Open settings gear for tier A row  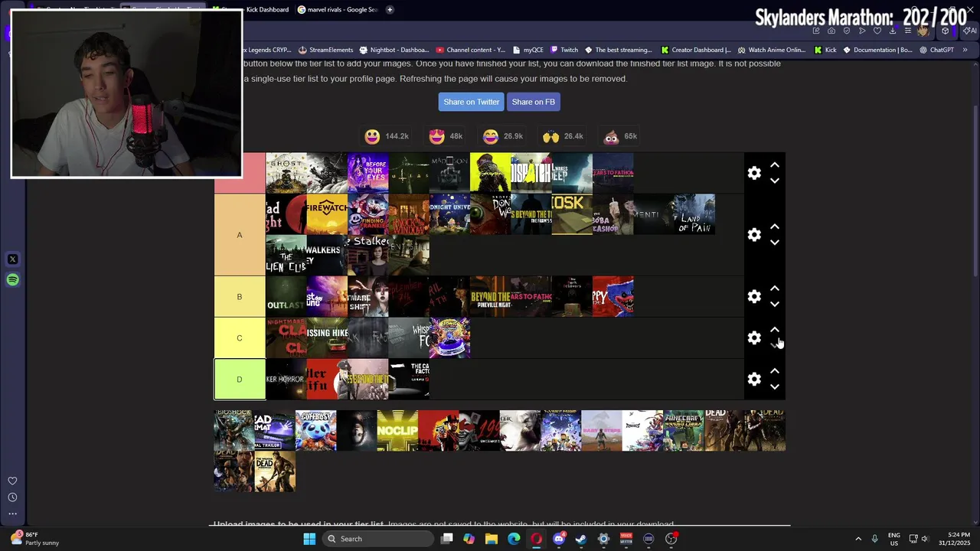pos(754,235)
